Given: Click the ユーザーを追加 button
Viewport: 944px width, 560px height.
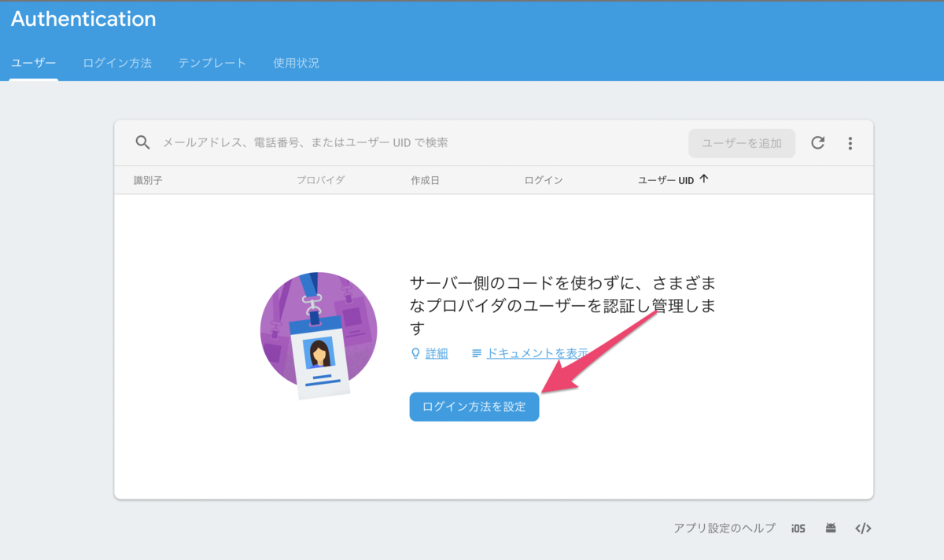Looking at the screenshot, I should (x=741, y=142).
